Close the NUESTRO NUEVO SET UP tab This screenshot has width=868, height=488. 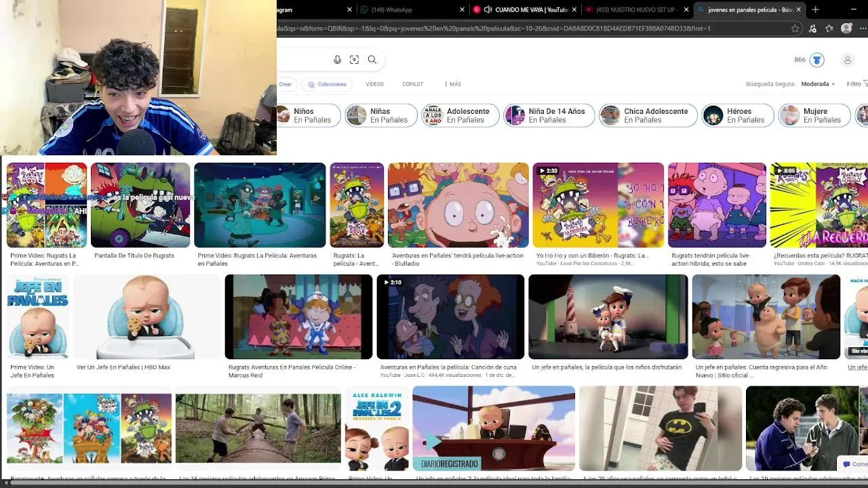tap(686, 9)
